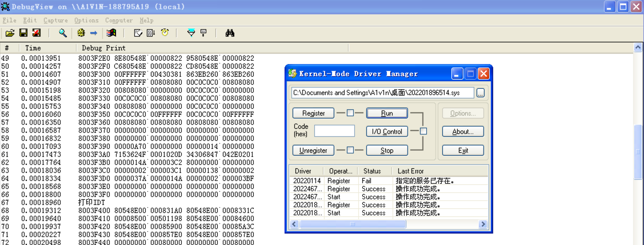Toggle the checkbox between Unregister and Stop
The width and height of the screenshot is (644, 245).
click(x=350, y=150)
